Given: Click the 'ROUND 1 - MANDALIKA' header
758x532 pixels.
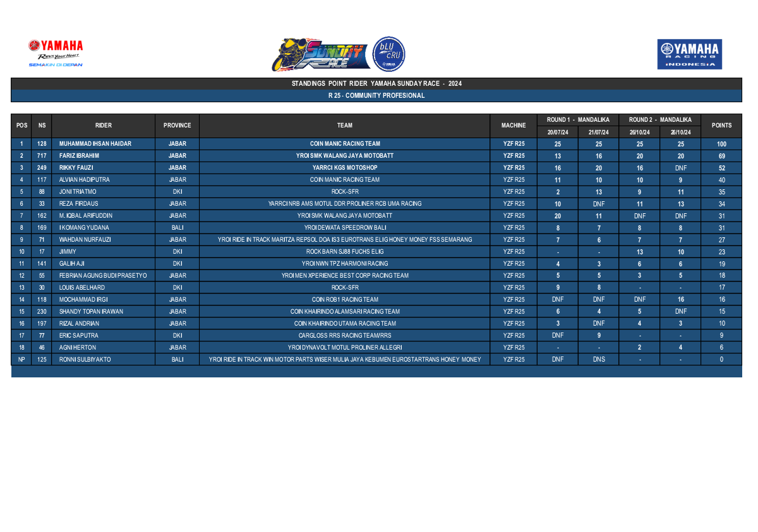Looking at the screenshot, I should pos(578,120).
